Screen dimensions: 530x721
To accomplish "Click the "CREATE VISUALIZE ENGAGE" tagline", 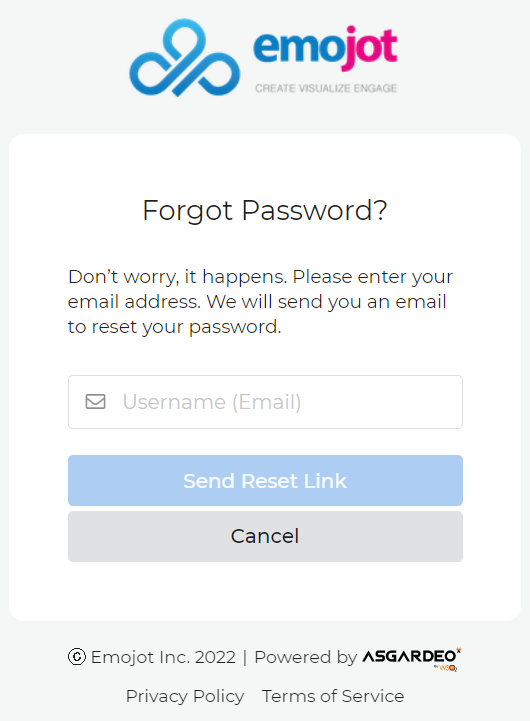I will point(326,88).
